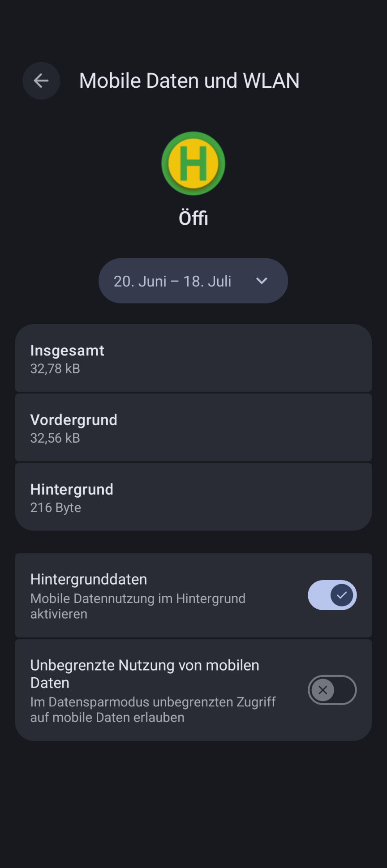The image size is (387, 868).
Task: Tap the Öffi app name text
Action: [193, 218]
